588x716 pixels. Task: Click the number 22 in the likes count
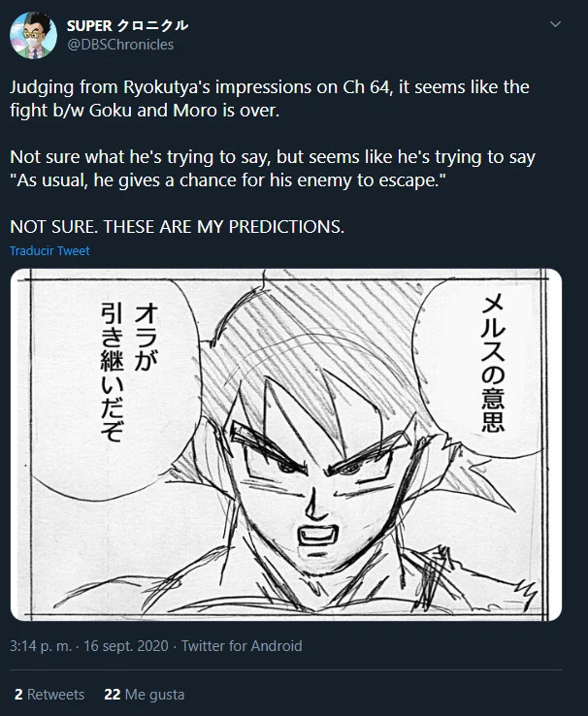pos(113,694)
